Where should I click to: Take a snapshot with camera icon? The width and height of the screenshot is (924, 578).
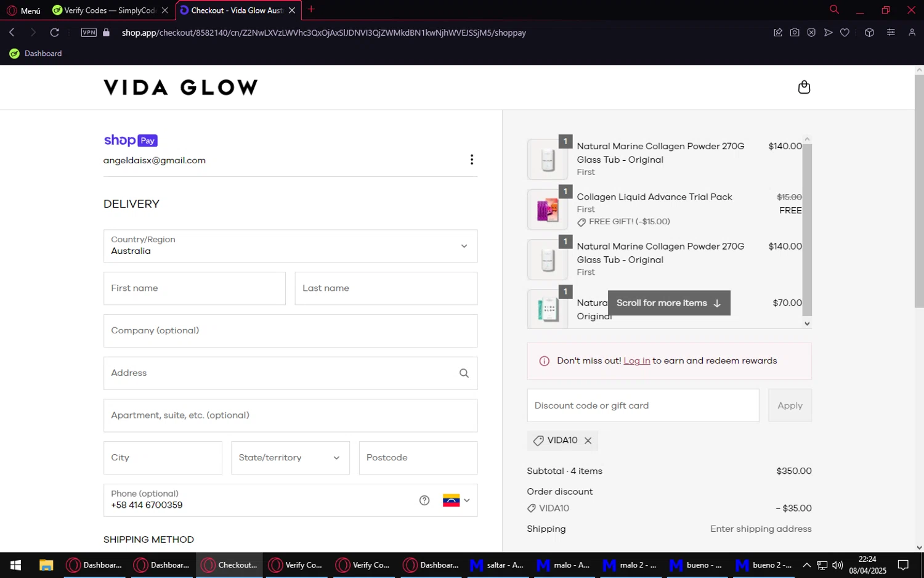pos(795,33)
